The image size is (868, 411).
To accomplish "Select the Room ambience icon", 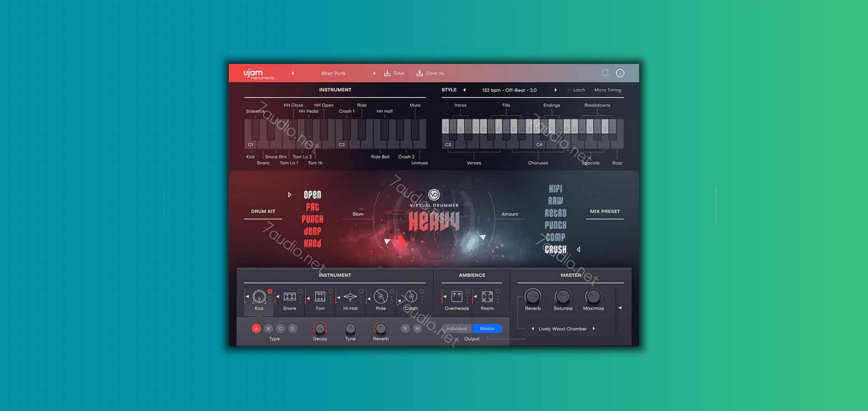I will click(x=487, y=297).
